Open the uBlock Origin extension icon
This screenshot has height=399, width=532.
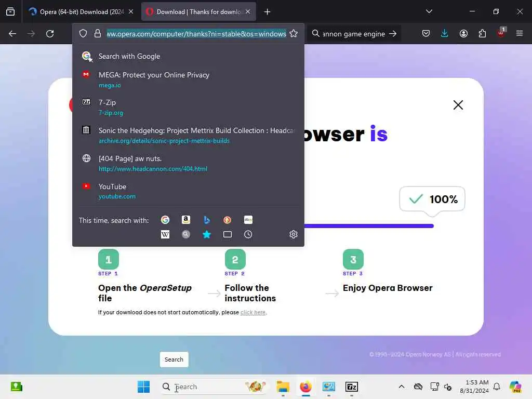point(501,33)
